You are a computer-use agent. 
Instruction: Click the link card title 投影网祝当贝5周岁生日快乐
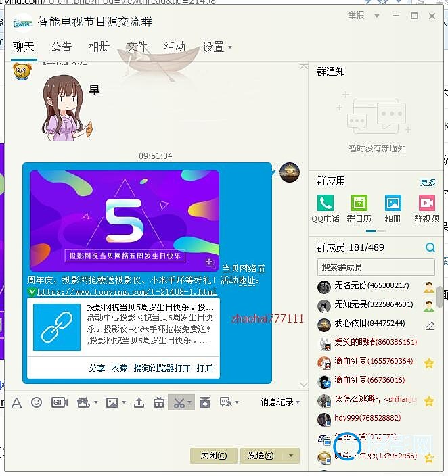[x=150, y=308]
